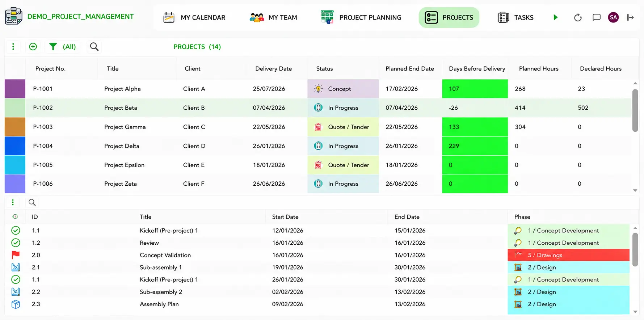Sort by Delivery Date column header
The width and height of the screenshot is (644, 320).
pos(273,69)
